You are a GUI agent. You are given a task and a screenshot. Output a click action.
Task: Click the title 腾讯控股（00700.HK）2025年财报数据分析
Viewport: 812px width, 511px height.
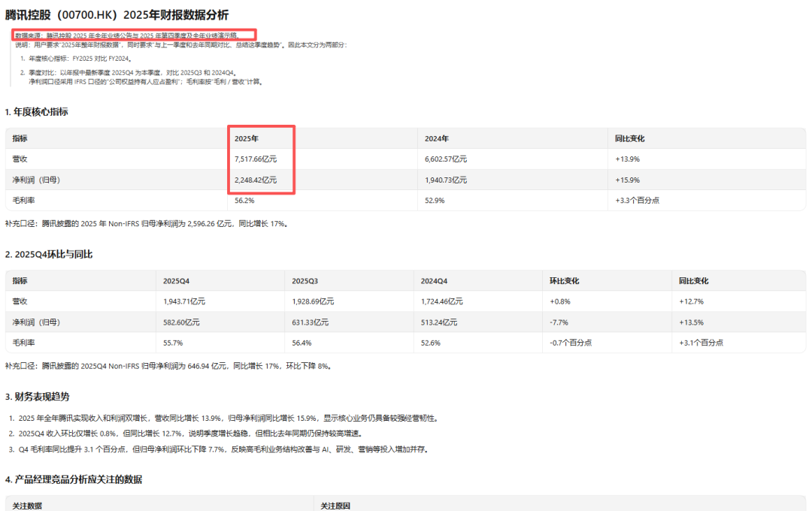(117, 15)
